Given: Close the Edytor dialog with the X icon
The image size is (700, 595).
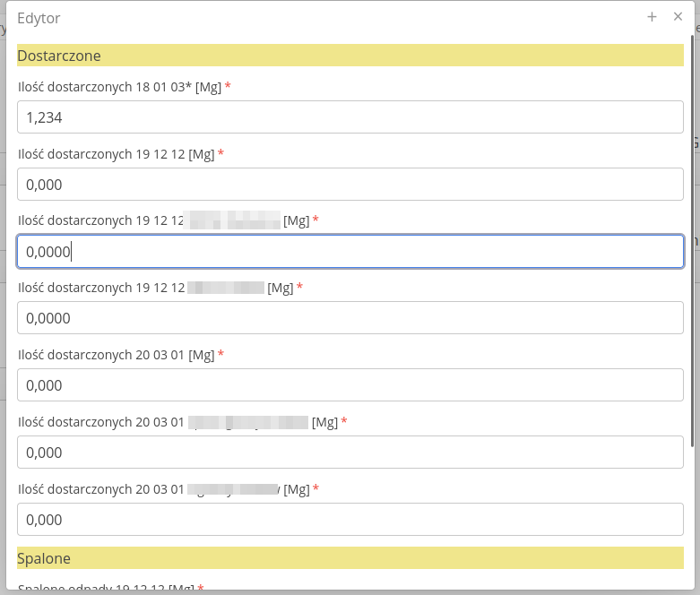Looking at the screenshot, I should (x=678, y=17).
